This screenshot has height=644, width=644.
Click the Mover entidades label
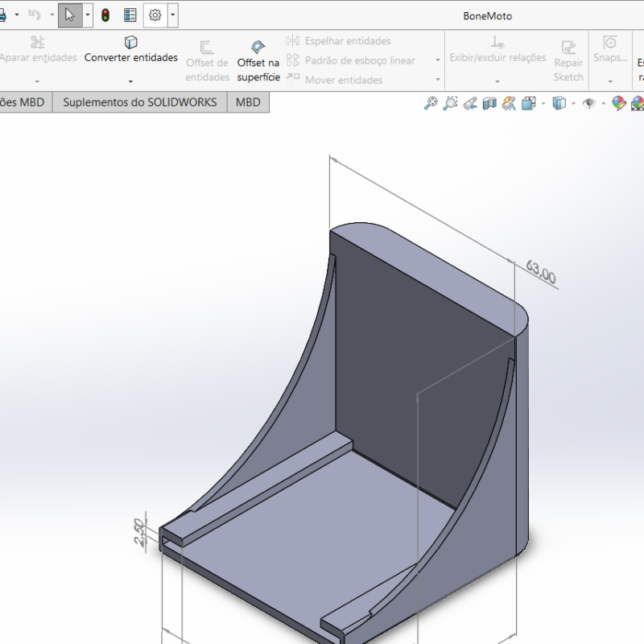coord(344,80)
